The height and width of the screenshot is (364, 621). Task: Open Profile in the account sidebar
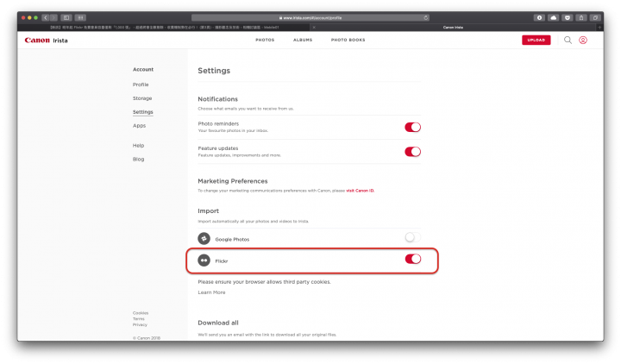pyautogui.click(x=141, y=85)
